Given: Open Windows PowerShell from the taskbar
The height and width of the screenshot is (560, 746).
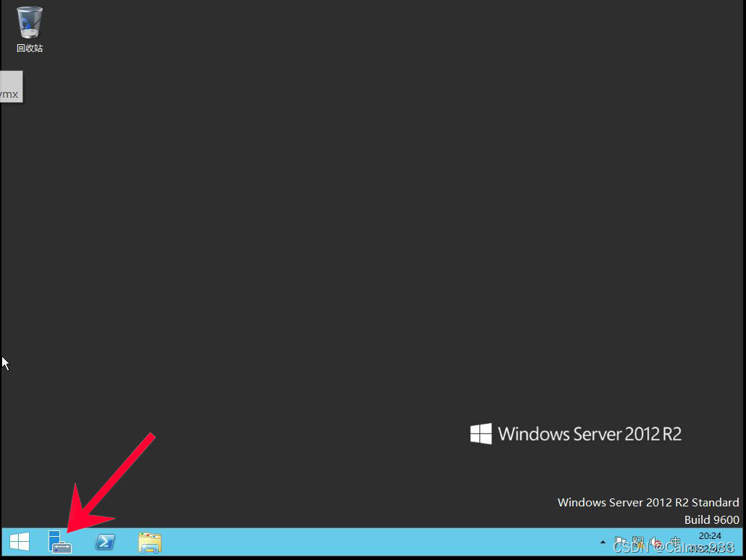Looking at the screenshot, I should point(105,542).
